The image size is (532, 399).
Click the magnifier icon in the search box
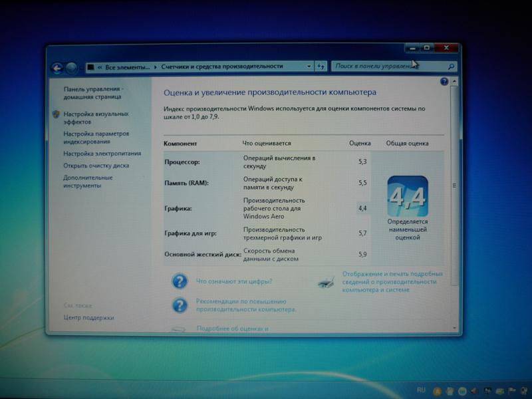(x=451, y=66)
